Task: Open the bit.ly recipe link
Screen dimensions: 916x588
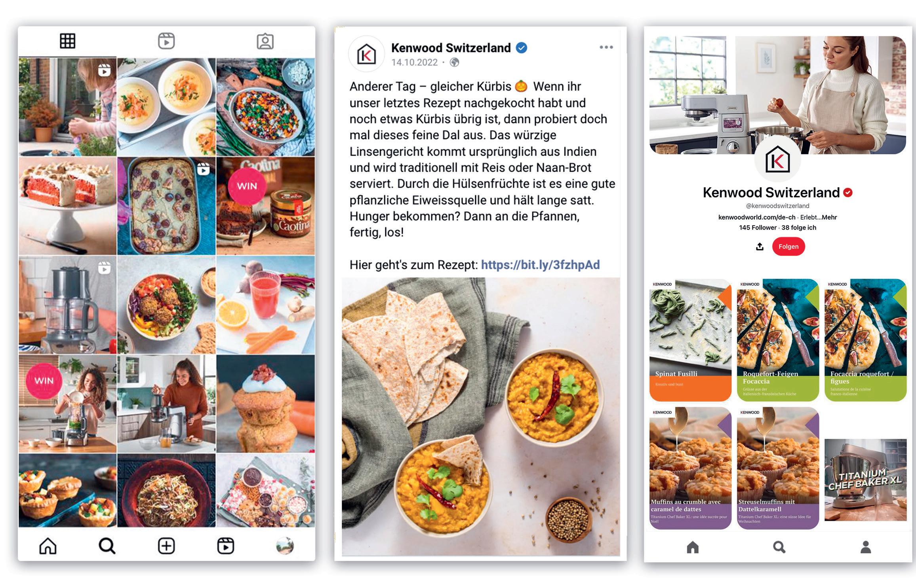Action: click(540, 265)
